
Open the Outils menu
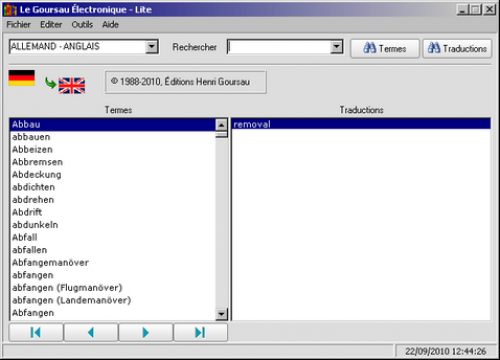point(82,25)
